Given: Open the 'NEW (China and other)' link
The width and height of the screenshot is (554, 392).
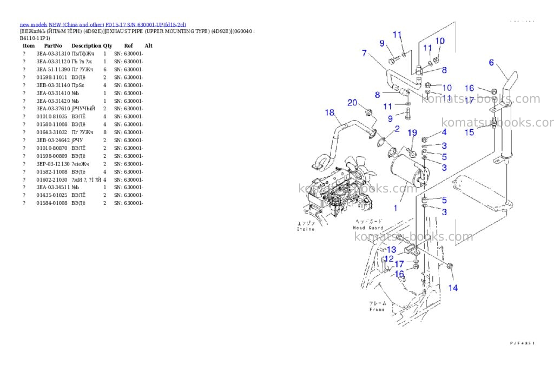Looking at the screenshot, I should [x=76, y=25].
